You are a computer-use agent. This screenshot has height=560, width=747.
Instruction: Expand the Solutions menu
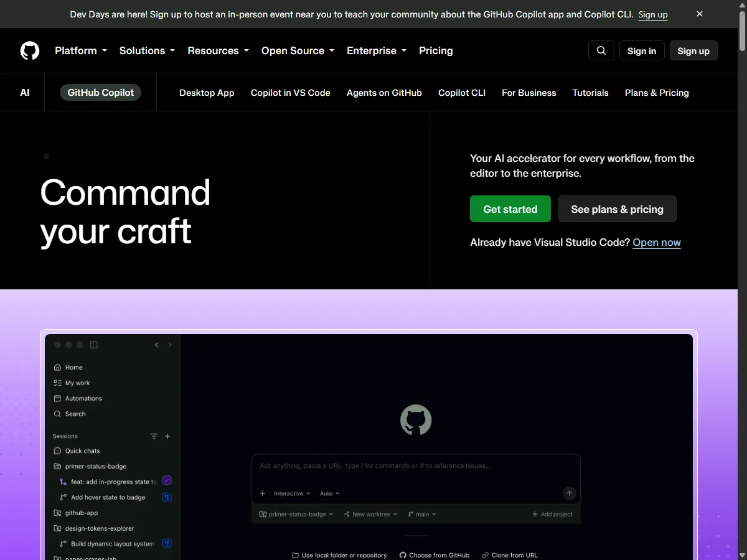147,50
